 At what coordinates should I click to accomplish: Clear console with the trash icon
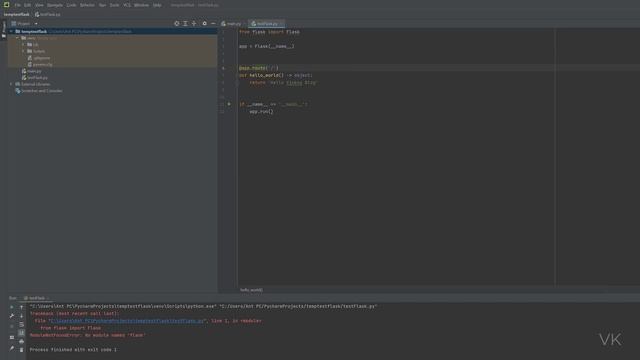point(22,350)
